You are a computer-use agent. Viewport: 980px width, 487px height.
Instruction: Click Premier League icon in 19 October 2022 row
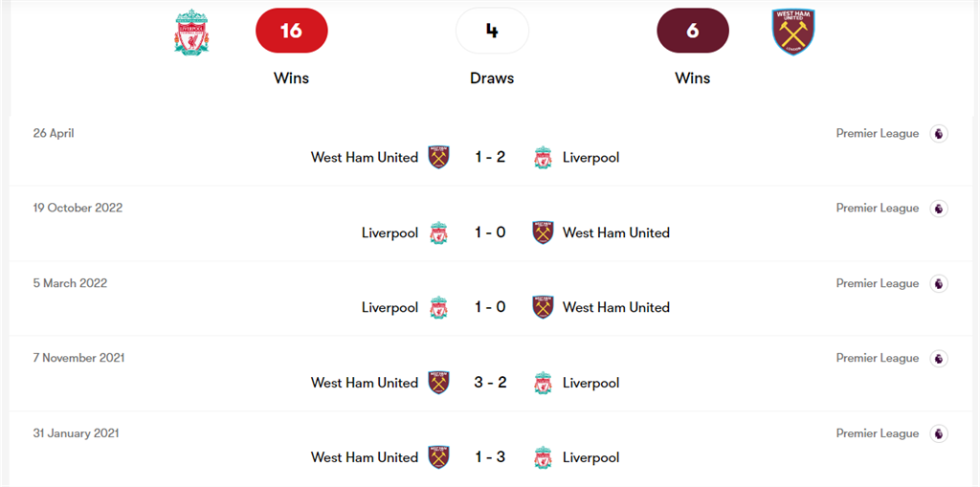click(939, 209)
